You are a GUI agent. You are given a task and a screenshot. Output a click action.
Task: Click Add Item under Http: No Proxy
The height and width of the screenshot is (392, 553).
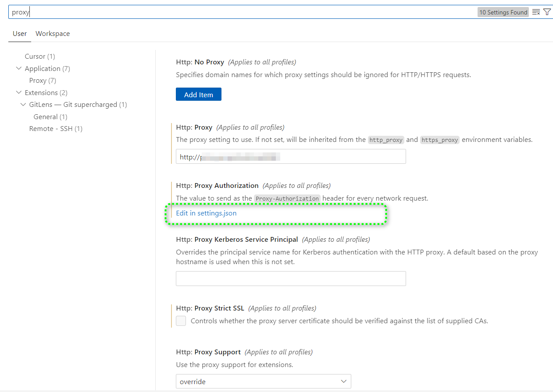tap(199, 95)
